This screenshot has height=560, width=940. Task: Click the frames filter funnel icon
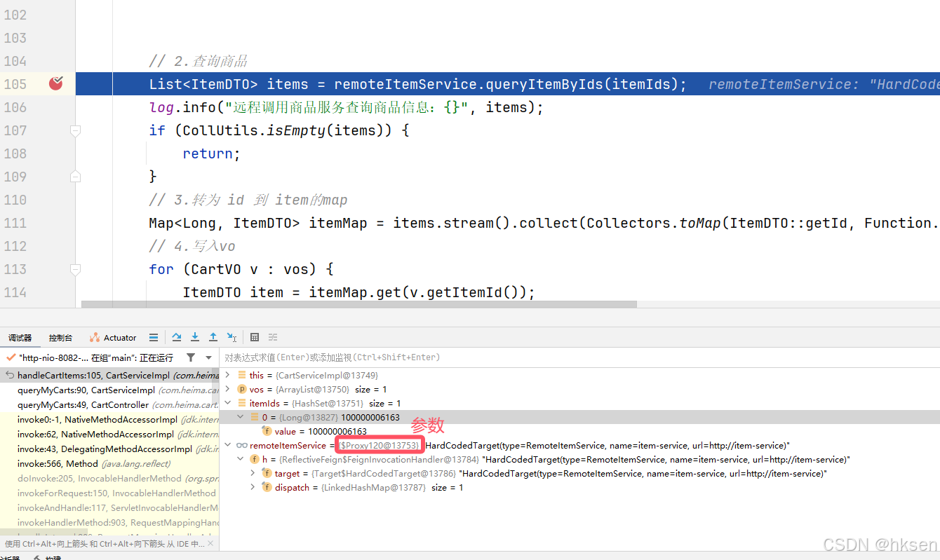[x=190, y=357]
